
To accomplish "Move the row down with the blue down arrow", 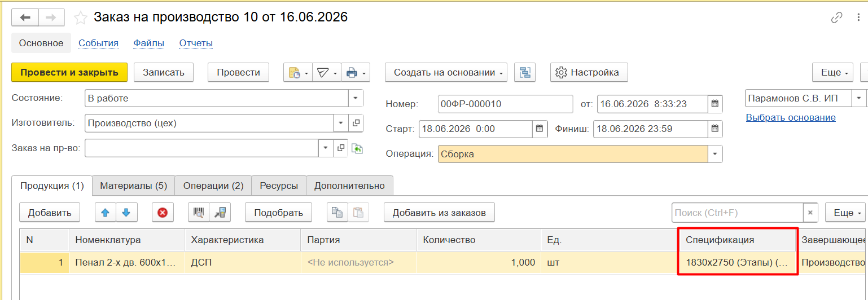I will (x=126, y=213).
